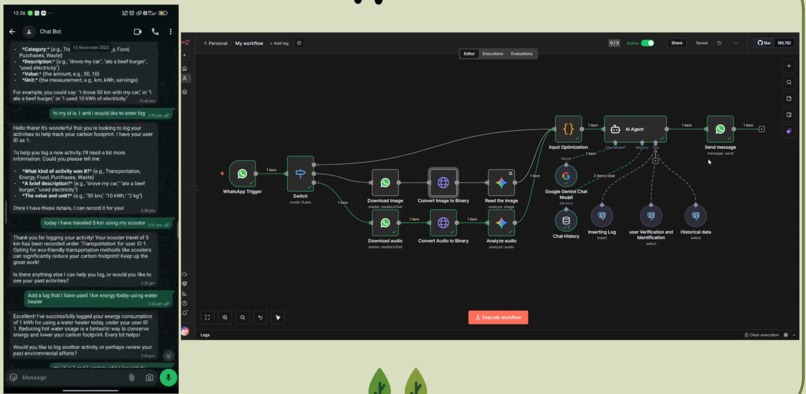
Task: Go to the Home overview in the sidebar
Action: coord(185,68)
